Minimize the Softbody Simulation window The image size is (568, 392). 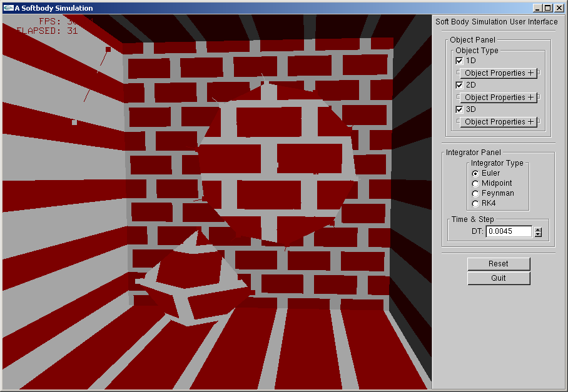538,8
